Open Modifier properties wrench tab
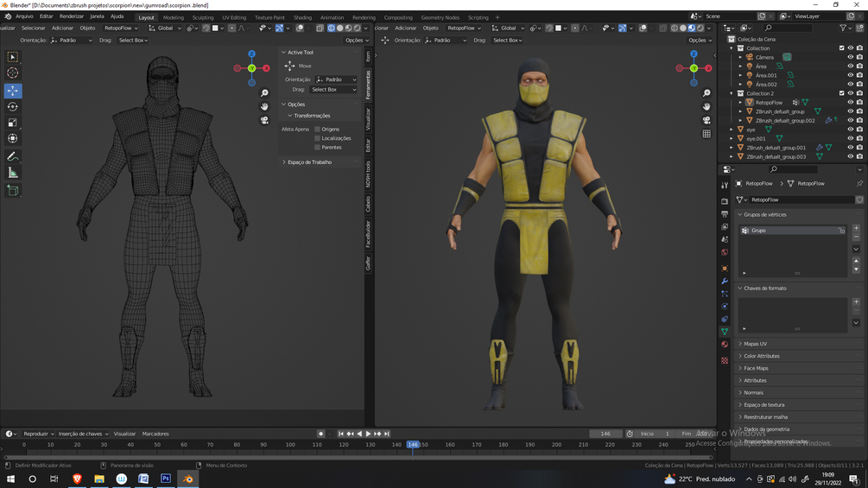868x488 pixels. (x=725, y=281)
